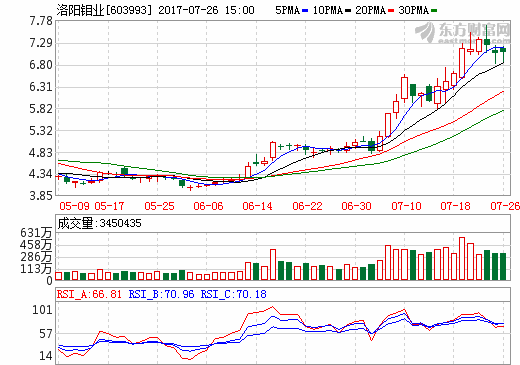520x365 pixels.
Task: Click the 06-06 date label
Action: (x=208, y=206)
